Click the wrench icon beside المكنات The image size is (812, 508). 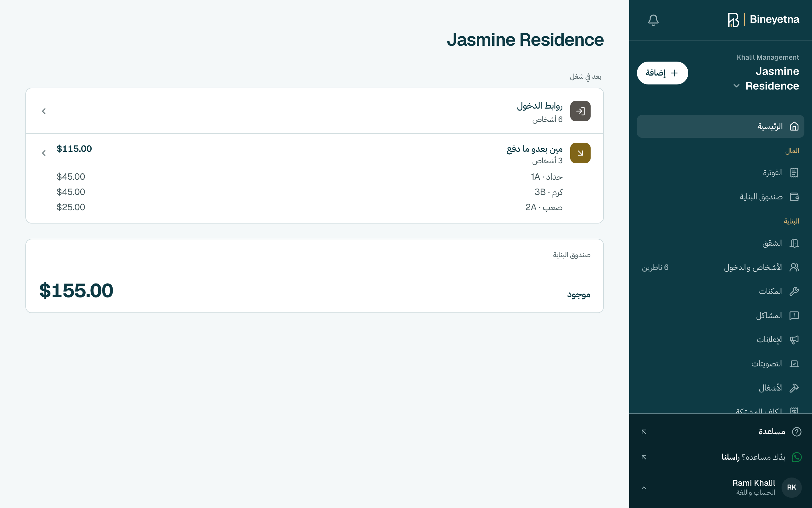[794, 291]
